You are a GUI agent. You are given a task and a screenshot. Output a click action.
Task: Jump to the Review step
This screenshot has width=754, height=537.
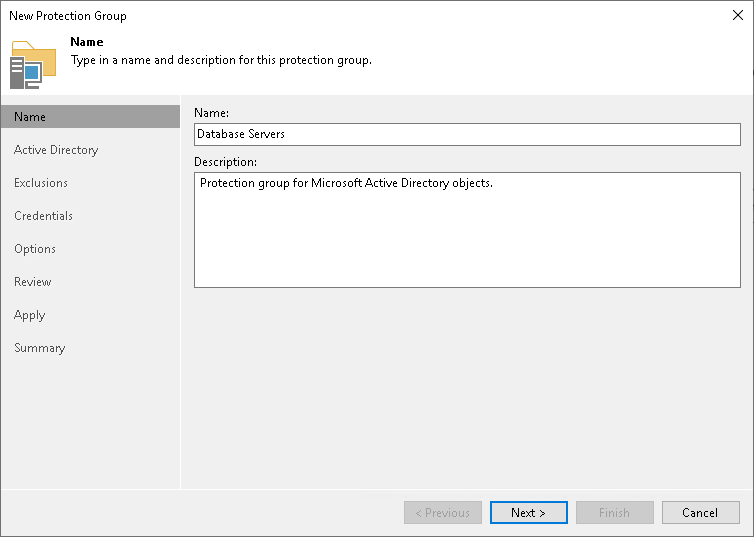[33, 282]
